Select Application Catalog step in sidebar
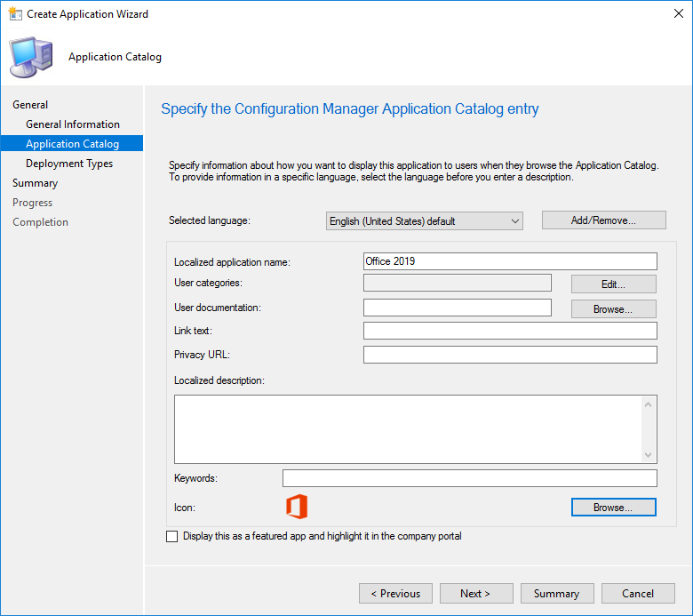The image size is (693, 616). click(x=72, y=143)
